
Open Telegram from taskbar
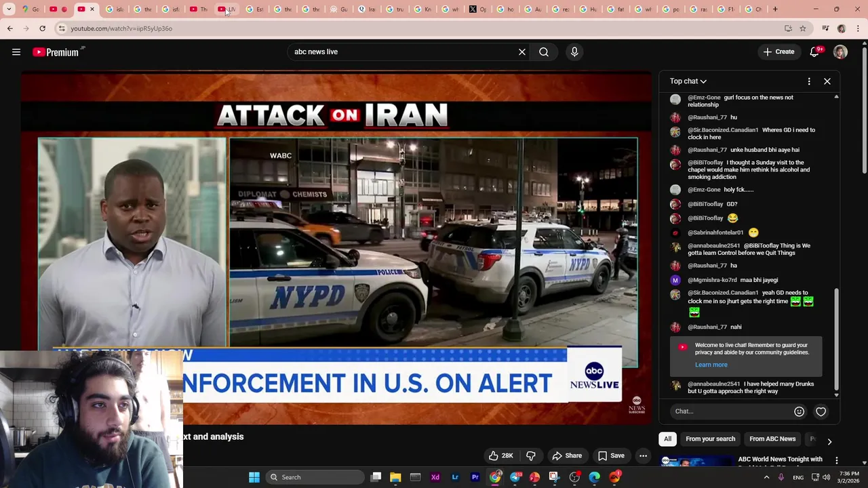point(515,477)
